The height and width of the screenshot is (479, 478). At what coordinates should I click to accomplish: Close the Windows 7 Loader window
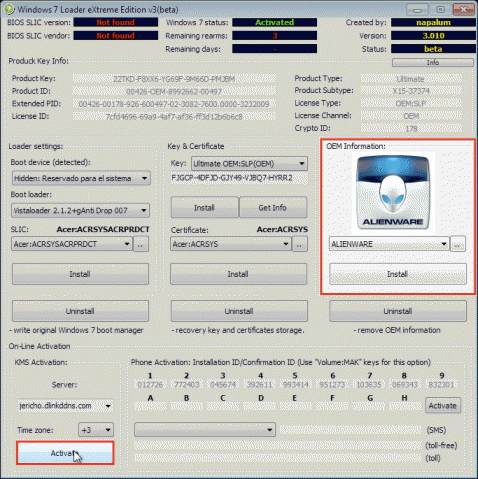(464, 10)
